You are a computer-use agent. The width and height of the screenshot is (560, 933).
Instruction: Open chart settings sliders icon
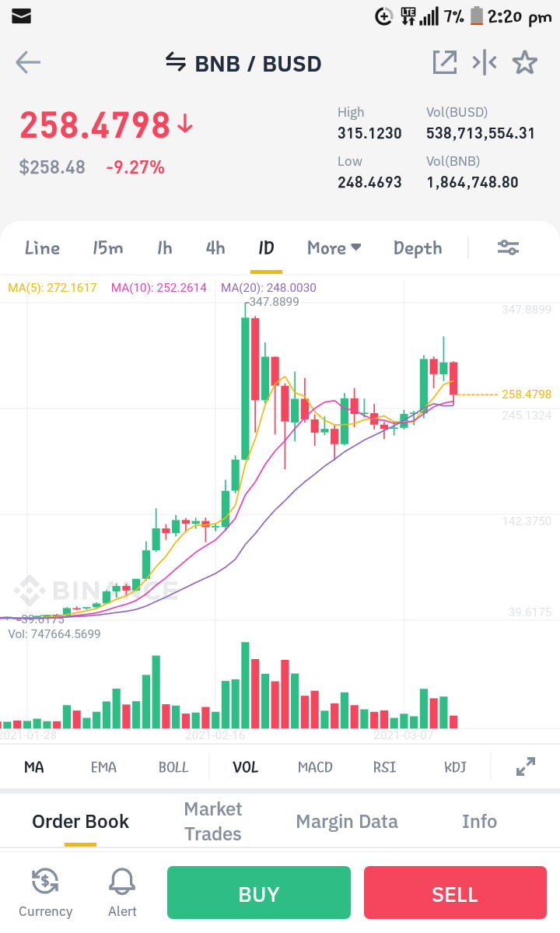coord(509,247)
